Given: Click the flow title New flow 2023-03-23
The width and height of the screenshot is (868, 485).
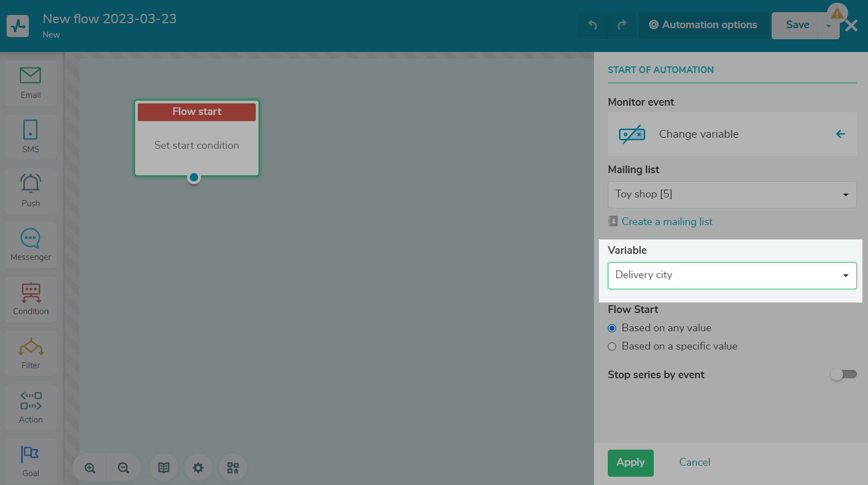Looking at the screenshot, I should pyautogui.click(x=110, y=19).
